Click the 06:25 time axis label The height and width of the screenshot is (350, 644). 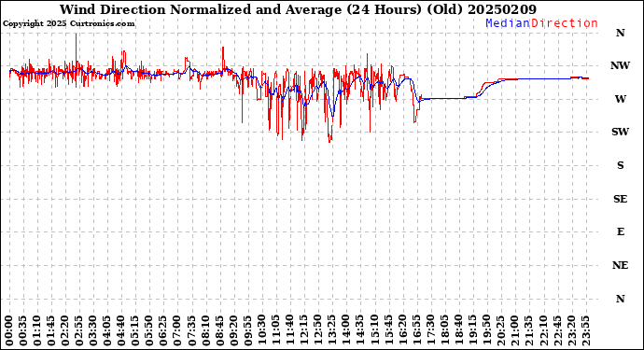tap(163, 331)
